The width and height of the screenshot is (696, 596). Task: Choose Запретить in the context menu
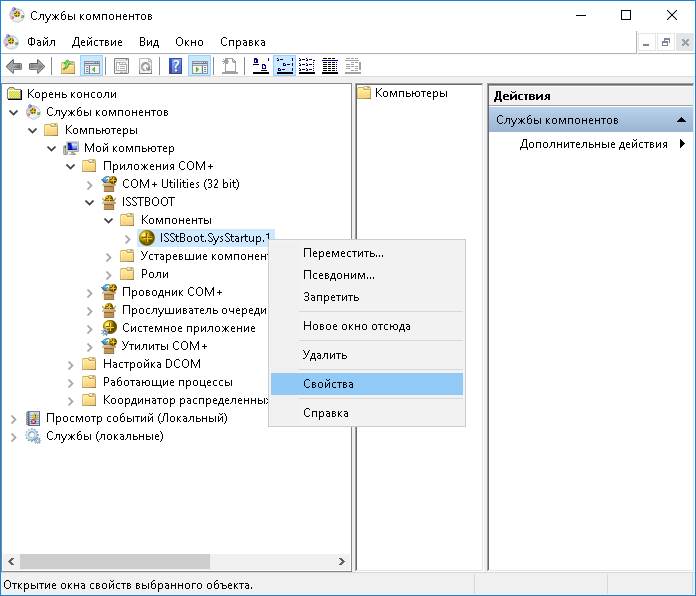[367, 297]
